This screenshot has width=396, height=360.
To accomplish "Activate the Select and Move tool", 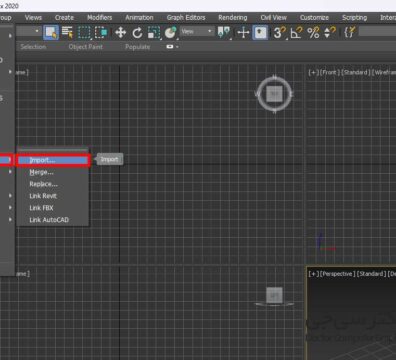I will pyautogui.click(x=120, y=32).
